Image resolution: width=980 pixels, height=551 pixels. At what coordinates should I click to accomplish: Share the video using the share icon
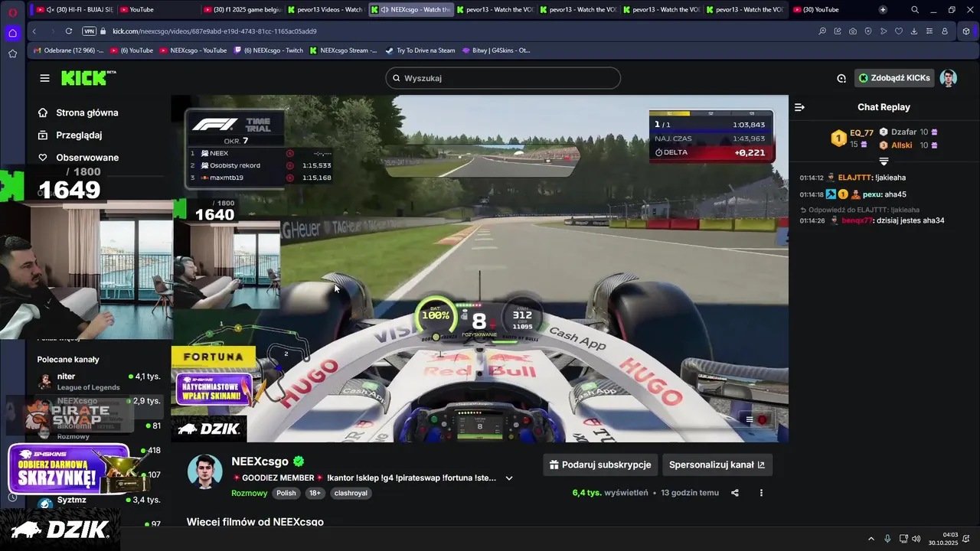pos(735,493)
